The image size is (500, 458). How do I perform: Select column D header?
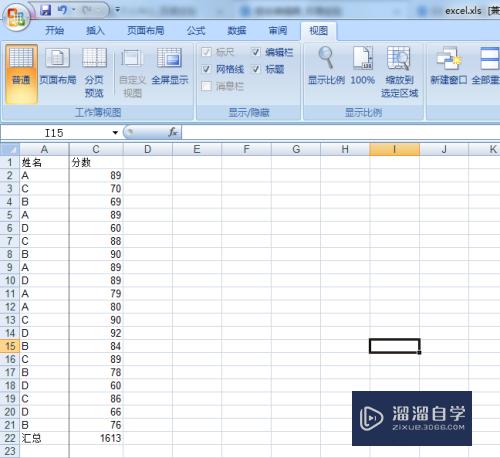click(x=148, y=149)
